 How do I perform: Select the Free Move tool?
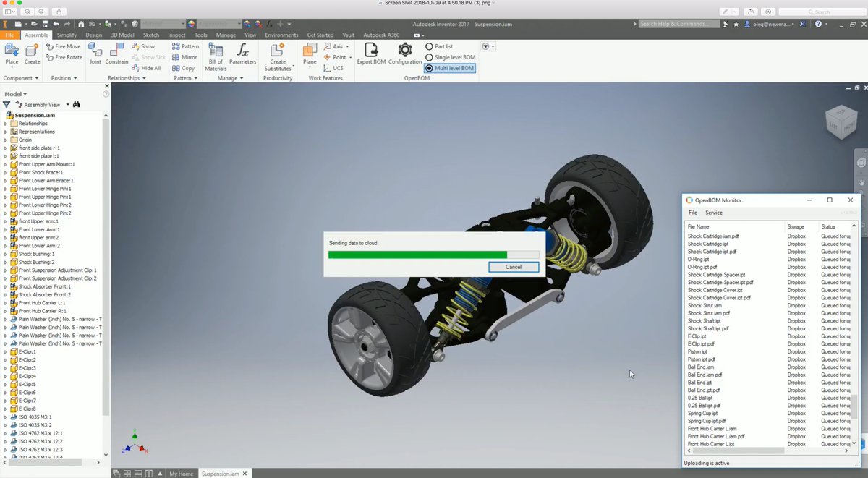[64, 46]
